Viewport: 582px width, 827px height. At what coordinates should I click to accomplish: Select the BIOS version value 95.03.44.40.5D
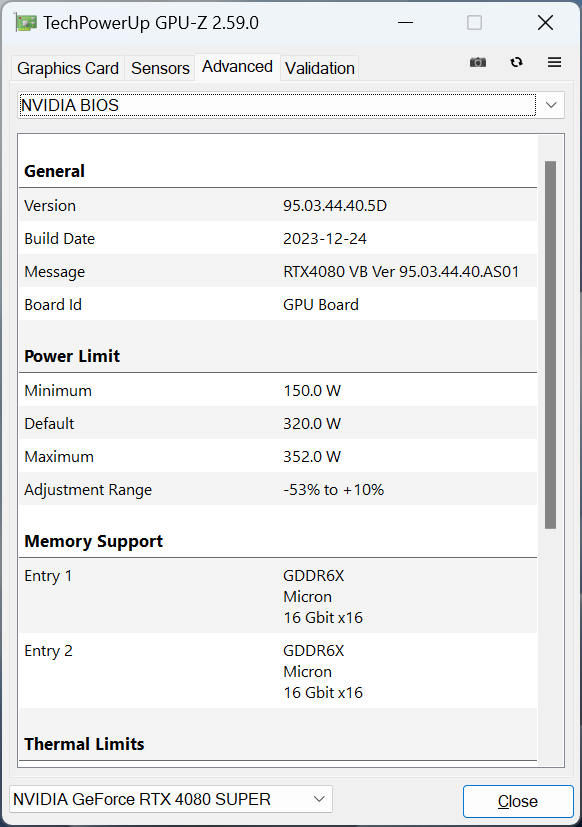335,206
